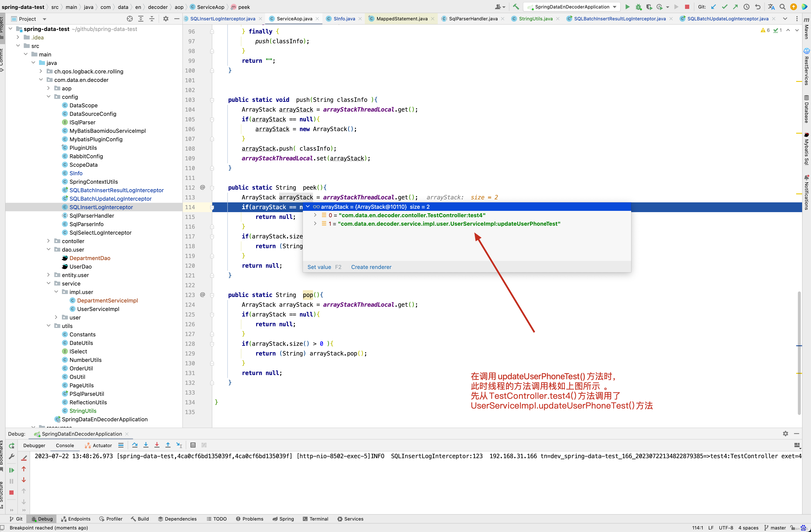Expand the contoller package

pos(49,241)
